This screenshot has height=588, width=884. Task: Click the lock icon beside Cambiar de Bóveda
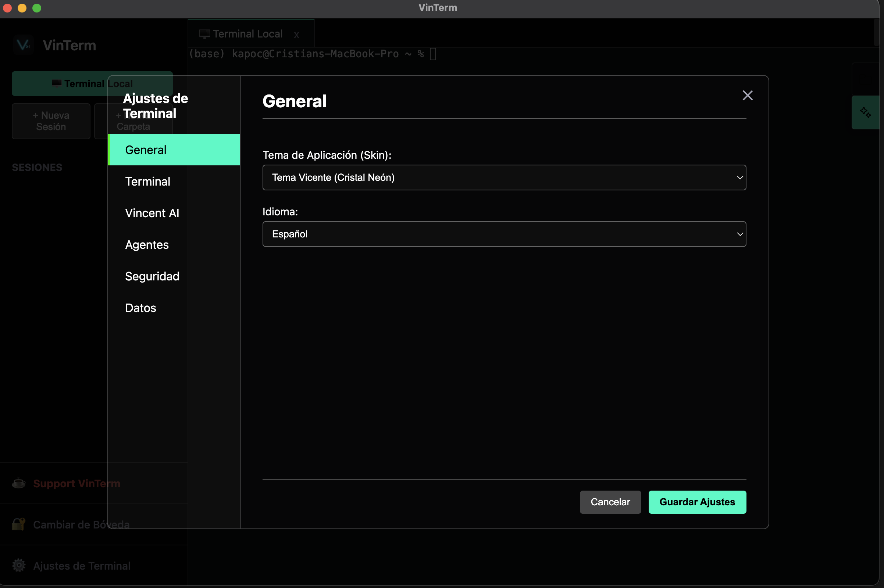pos(18,524)
